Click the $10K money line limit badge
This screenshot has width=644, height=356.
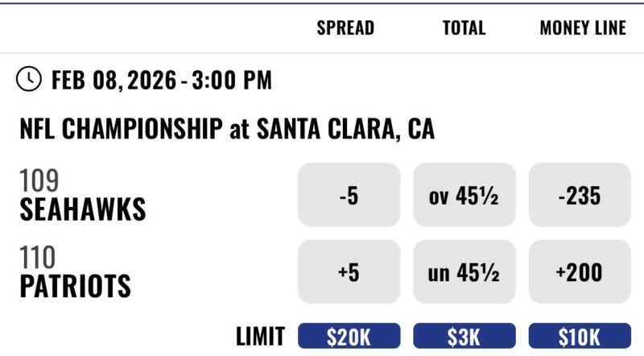tap(579, 336)
